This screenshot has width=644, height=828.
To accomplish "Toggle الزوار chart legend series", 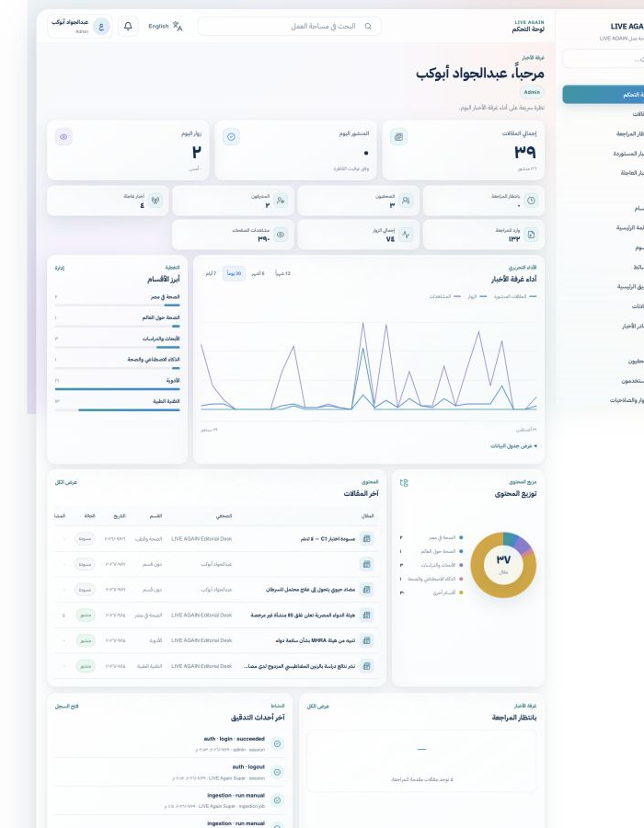I will tap(477, 297).
